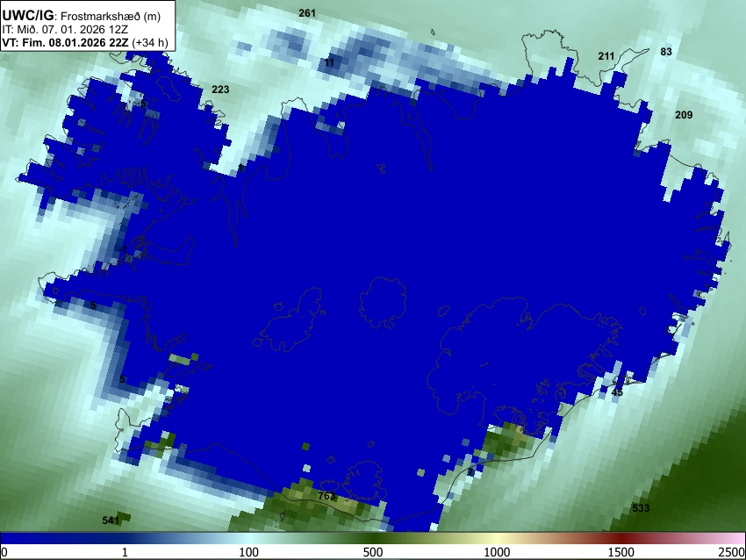This screenshot has height=560, width=746.
Task: Click the 500 tick on the color scale
Action: tap(373, 552)
